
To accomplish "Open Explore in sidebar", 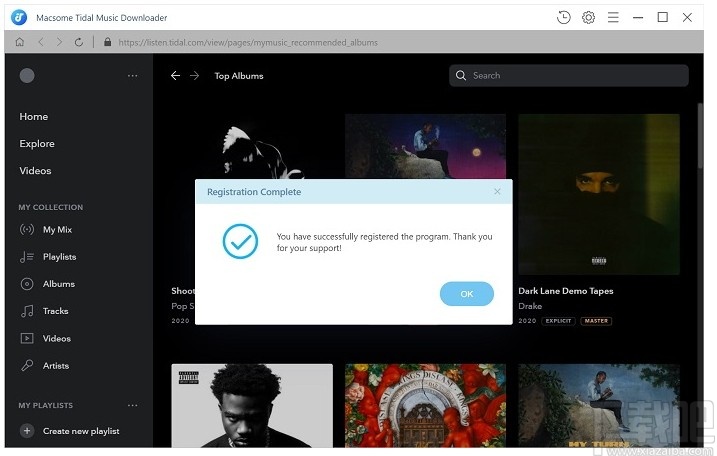I will coord(37,144).
